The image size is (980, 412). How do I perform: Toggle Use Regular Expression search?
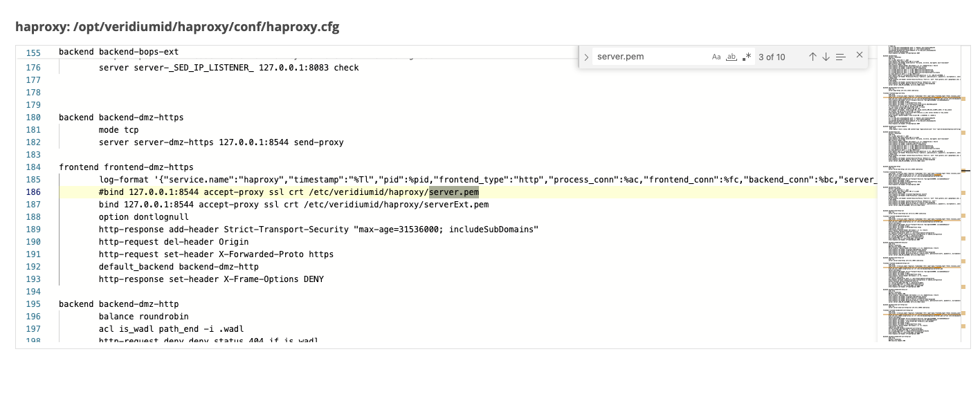(x=746, y=57)
